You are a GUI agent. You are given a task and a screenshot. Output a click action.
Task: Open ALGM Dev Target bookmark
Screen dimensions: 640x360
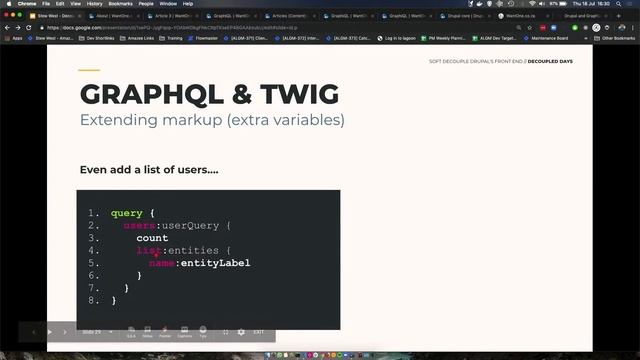pyautogui.click(x=494, y=38)
